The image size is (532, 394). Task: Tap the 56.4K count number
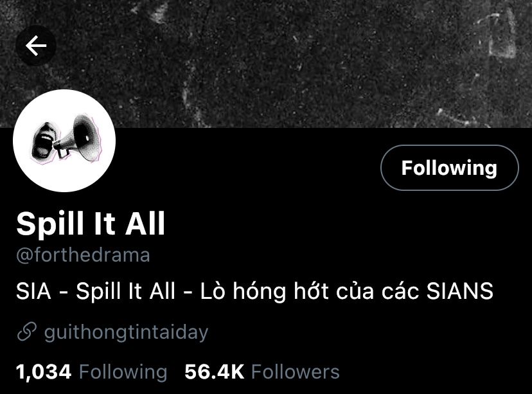tap(215, 372)
